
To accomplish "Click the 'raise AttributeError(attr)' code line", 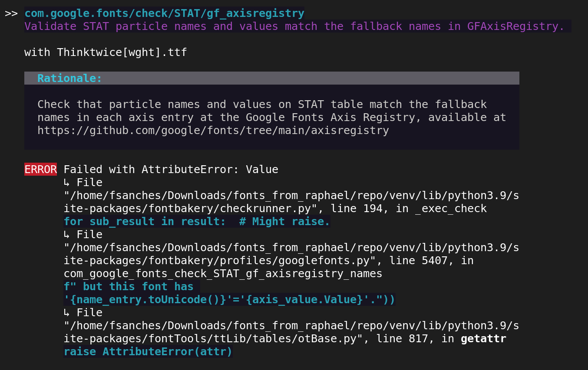I will click(x=148, y=351).
